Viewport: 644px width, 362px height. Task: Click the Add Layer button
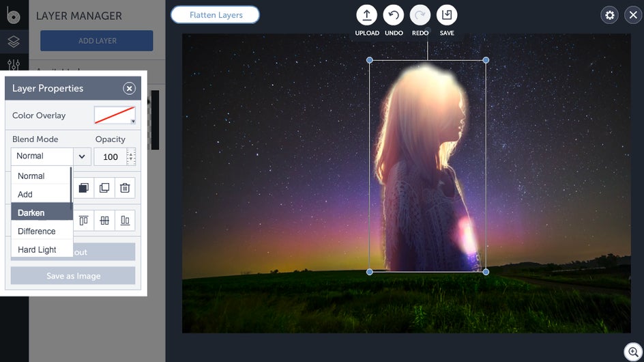(x=96, y=41)
